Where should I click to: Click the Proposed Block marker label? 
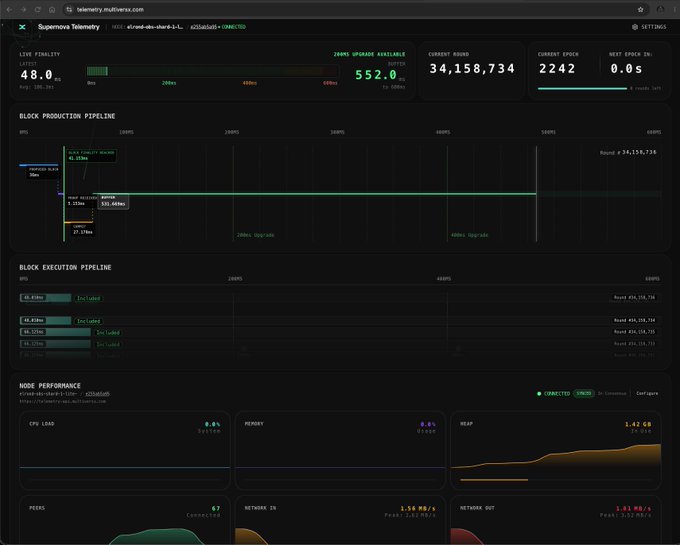tap(43, 172)
